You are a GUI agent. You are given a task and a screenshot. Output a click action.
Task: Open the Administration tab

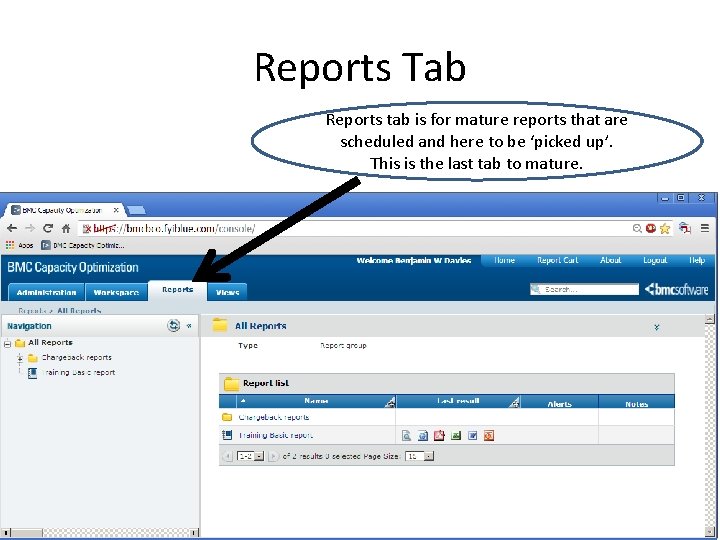coord(46,292)
